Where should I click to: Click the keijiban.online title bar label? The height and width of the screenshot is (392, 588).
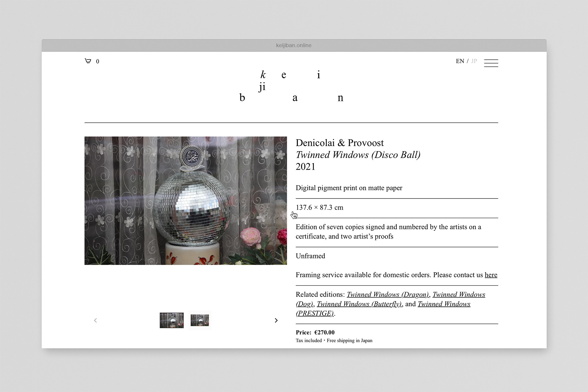[x=294, y=45]
